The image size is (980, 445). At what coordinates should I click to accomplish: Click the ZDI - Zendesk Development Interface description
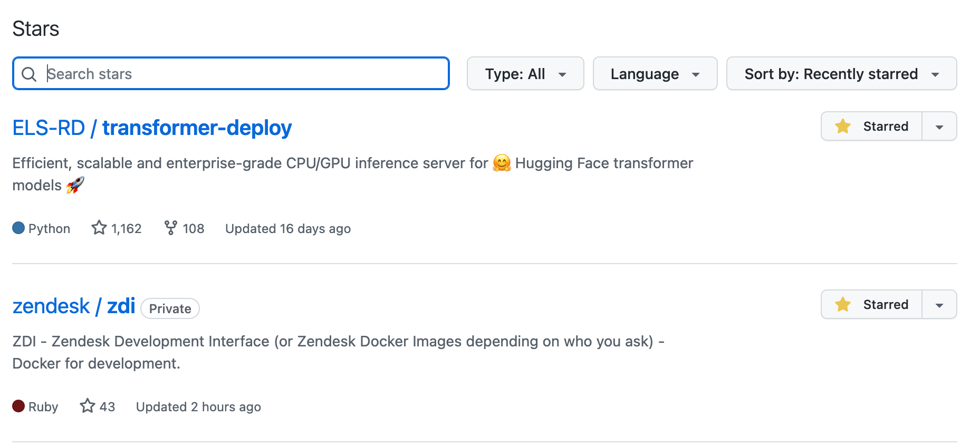338,352
